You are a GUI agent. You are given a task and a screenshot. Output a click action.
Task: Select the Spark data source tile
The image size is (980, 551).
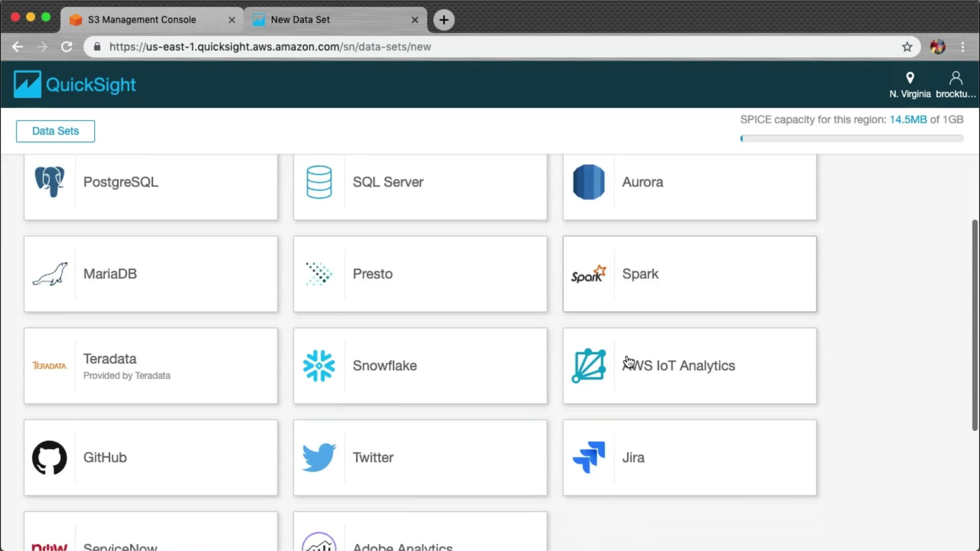click(x=689, y=274)
